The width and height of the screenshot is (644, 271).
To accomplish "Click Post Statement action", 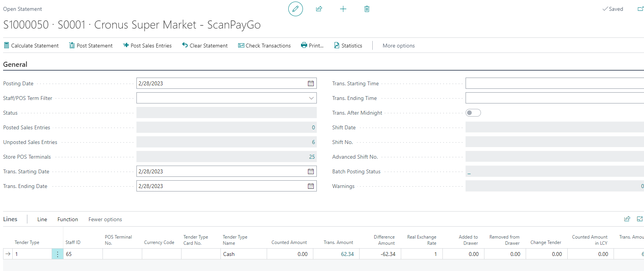I will click(x=91, y=46).
